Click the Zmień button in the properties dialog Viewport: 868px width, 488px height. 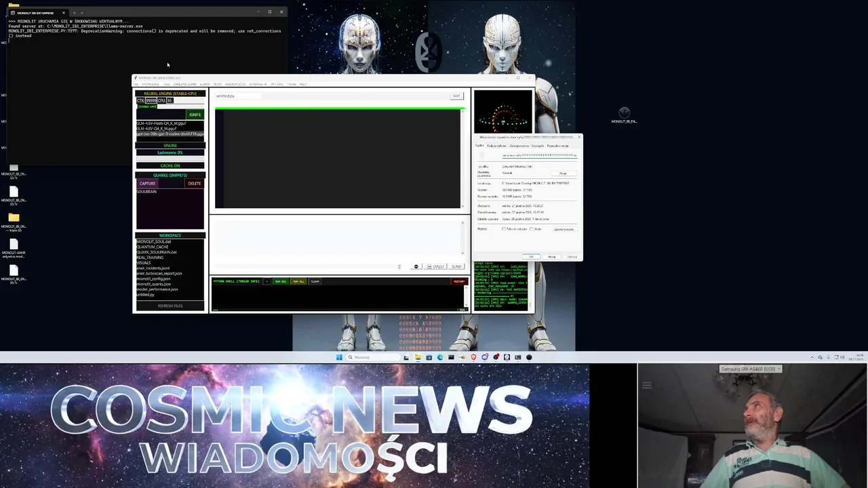(564, 174)
